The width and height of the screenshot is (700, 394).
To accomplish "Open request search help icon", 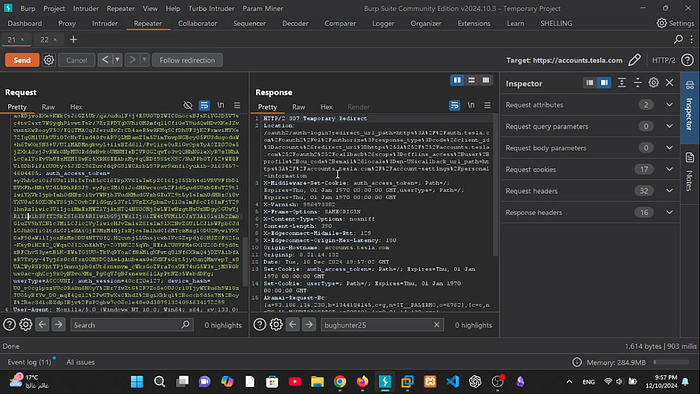I will [9, 325].
